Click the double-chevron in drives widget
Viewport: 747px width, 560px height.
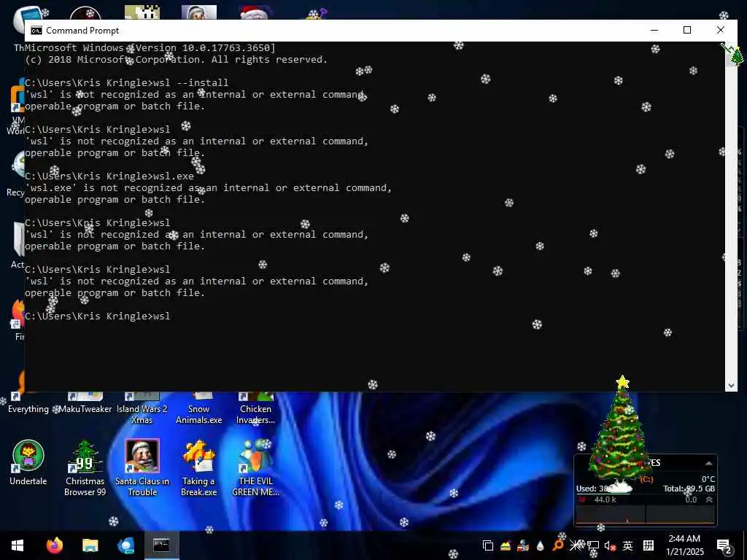pos(709,499)
